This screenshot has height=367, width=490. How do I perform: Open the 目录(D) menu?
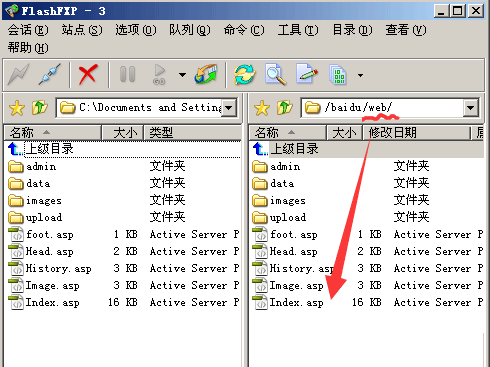352,30
